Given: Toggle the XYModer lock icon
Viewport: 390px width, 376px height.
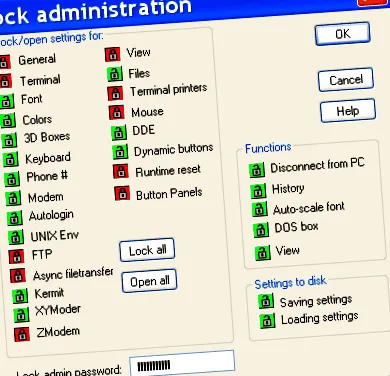Looking at the screenshot, I should point(21,315).
